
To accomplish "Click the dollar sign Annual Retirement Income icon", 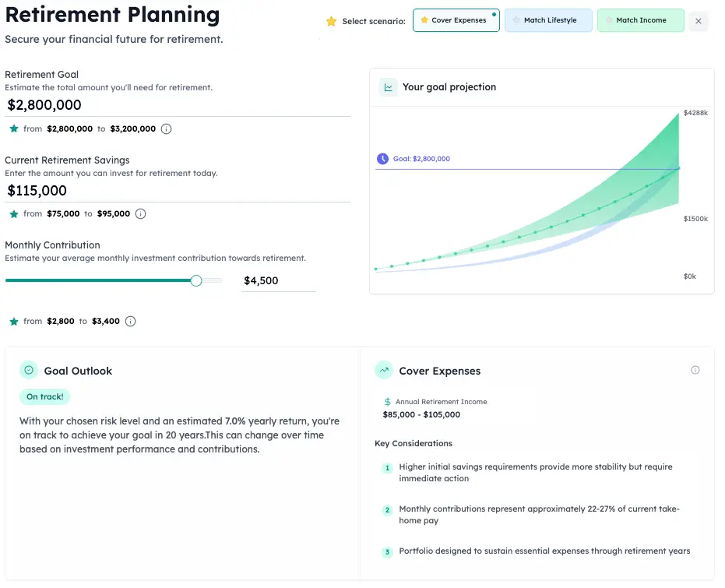I will tap(388, 402).
